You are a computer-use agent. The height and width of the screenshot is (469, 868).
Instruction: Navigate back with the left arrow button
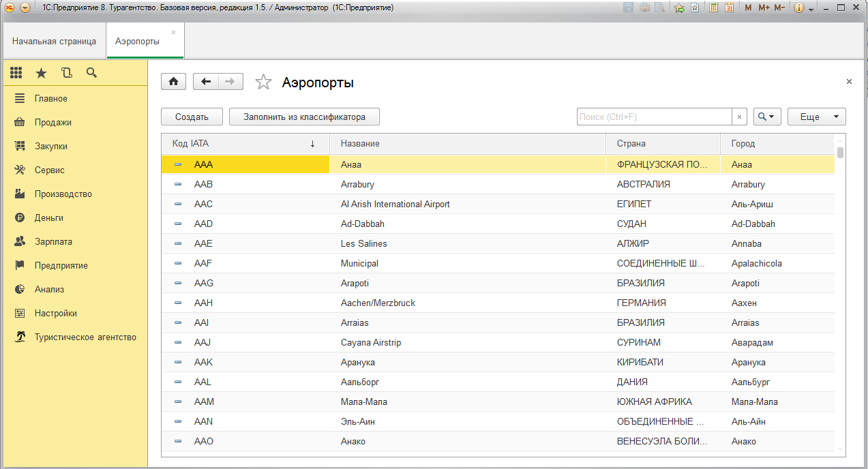[x=206, y=82]
